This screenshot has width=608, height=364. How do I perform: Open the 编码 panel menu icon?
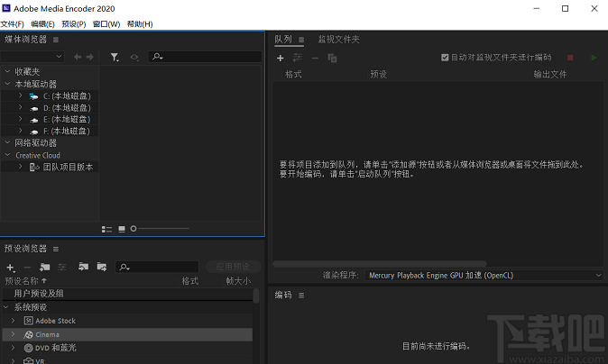(301, 296)
